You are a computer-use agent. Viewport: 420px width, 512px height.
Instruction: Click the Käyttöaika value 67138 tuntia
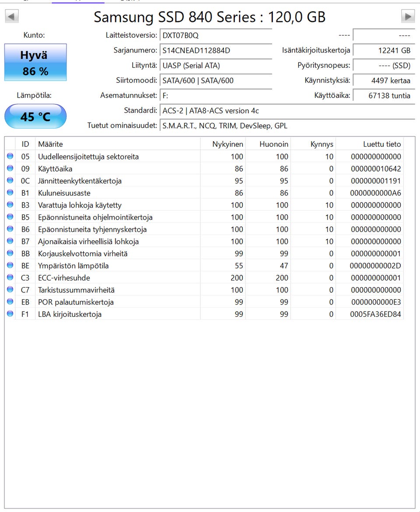(x=384, y=95)
